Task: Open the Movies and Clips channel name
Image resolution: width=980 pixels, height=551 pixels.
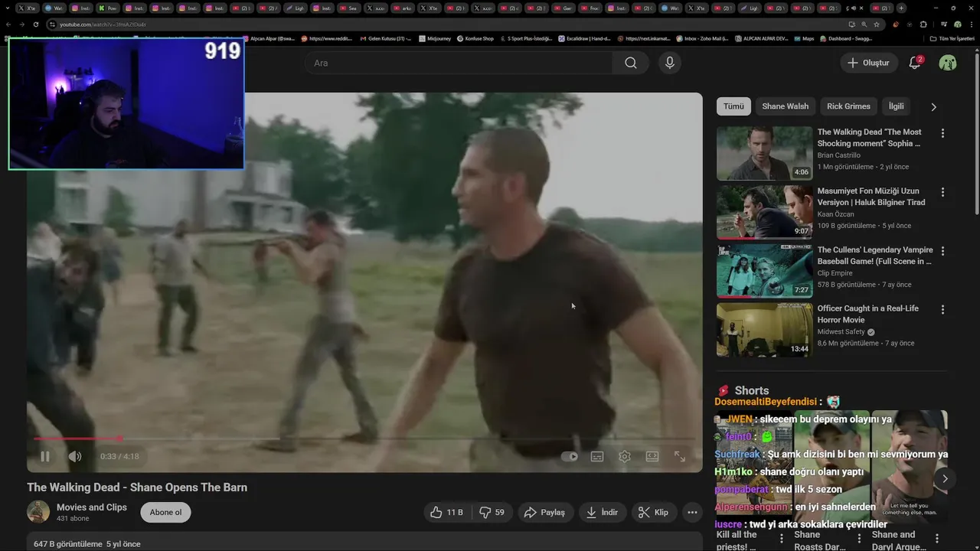Action: (92, 507)
